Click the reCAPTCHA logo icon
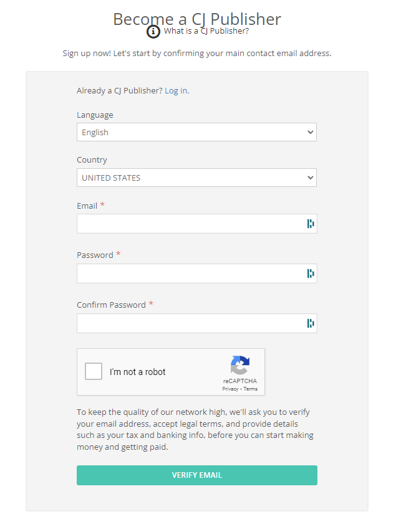 tap(240, 365)
